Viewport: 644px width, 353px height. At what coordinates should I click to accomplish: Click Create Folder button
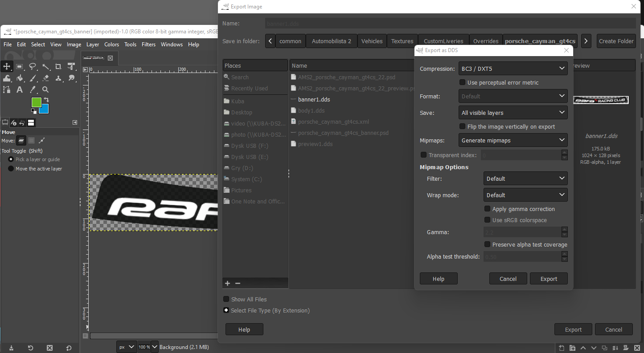tap(616, 41)
